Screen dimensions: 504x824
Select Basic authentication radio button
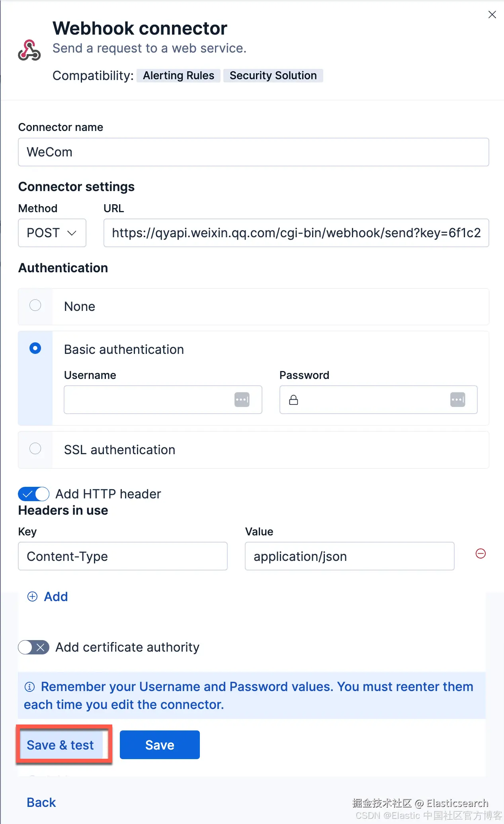point(35,348)
